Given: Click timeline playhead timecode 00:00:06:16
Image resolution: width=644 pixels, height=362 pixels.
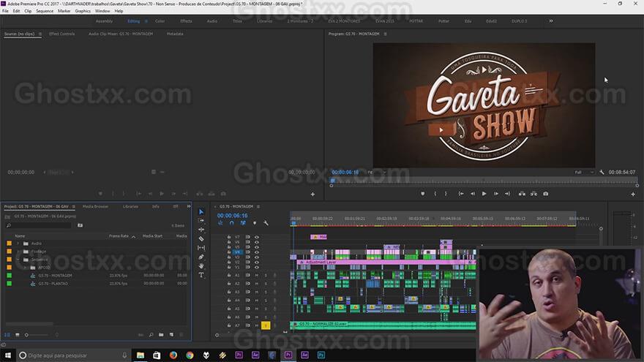Looking at the screenshot, I should pos(233,216).
